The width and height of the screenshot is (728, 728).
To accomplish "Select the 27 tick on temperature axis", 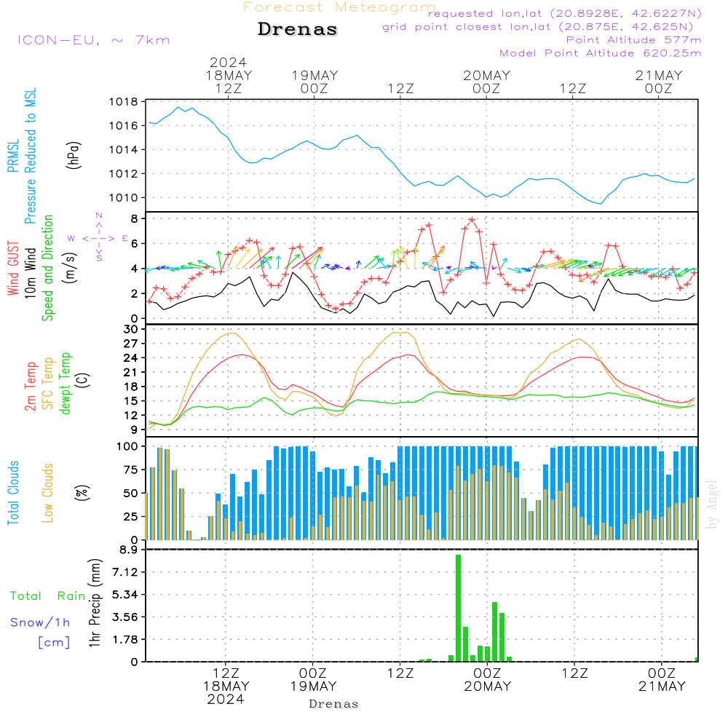I will coord(131,344).
